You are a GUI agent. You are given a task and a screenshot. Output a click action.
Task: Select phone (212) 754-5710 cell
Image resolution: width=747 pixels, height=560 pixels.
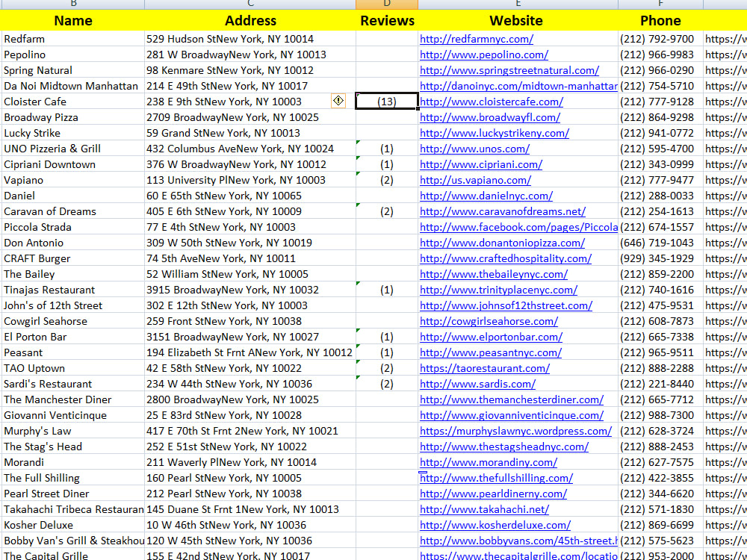click(660, 86)
